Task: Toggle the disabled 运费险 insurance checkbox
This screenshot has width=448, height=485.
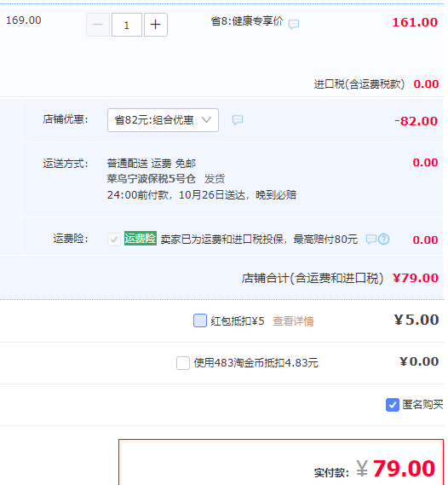Action: (x=114, y=240)
